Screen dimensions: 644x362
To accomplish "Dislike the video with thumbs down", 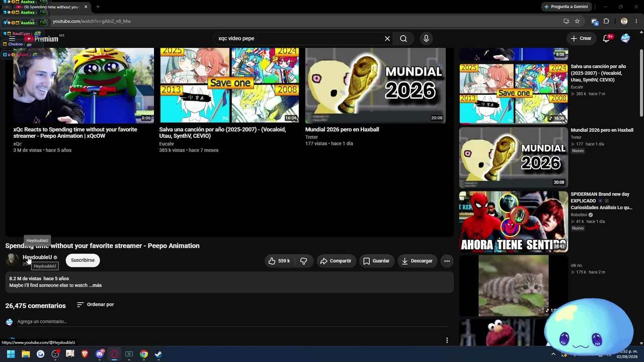I will [x=303, y=261].
